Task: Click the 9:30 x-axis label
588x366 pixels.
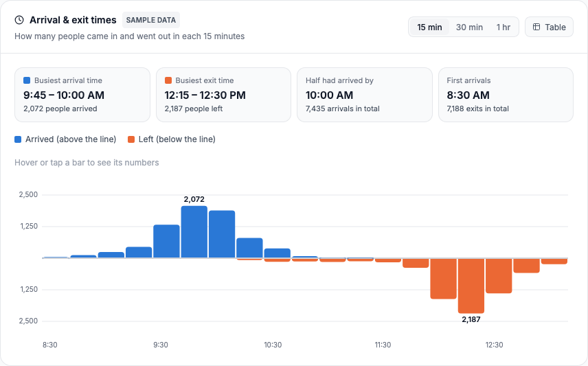Action: [161, 345]
